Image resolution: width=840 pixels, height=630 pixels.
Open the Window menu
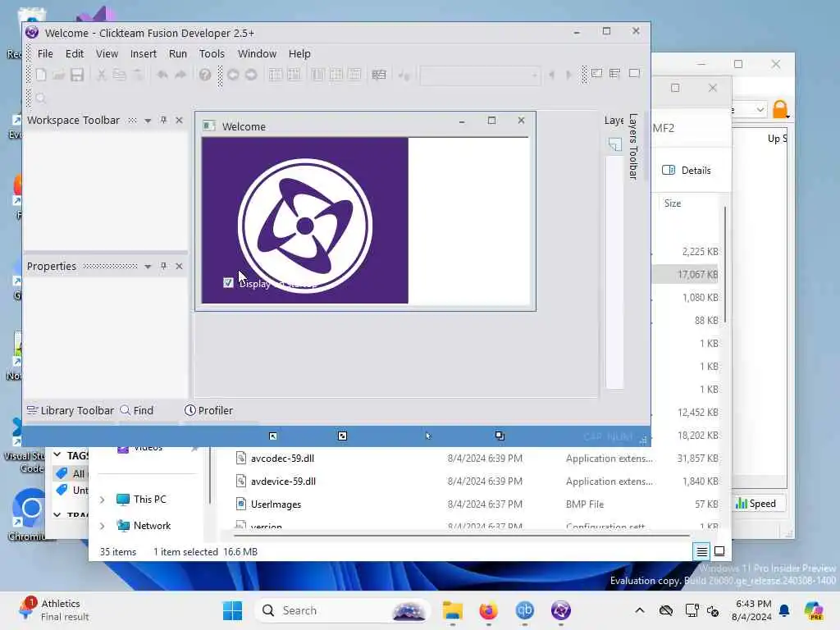coord(257,53)
